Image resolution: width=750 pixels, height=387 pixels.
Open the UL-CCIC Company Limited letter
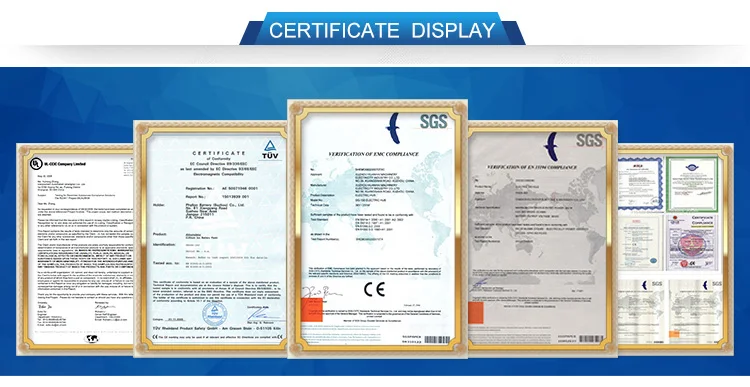tap(76, 250)
